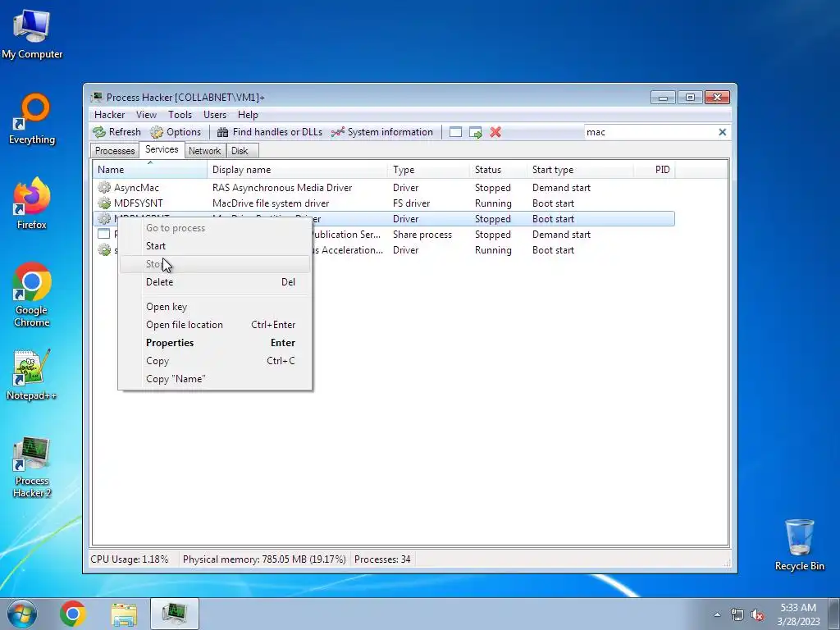840x630 pixels.
Task: Click the muted volume tray icon
Action: [x=757, y=614]
